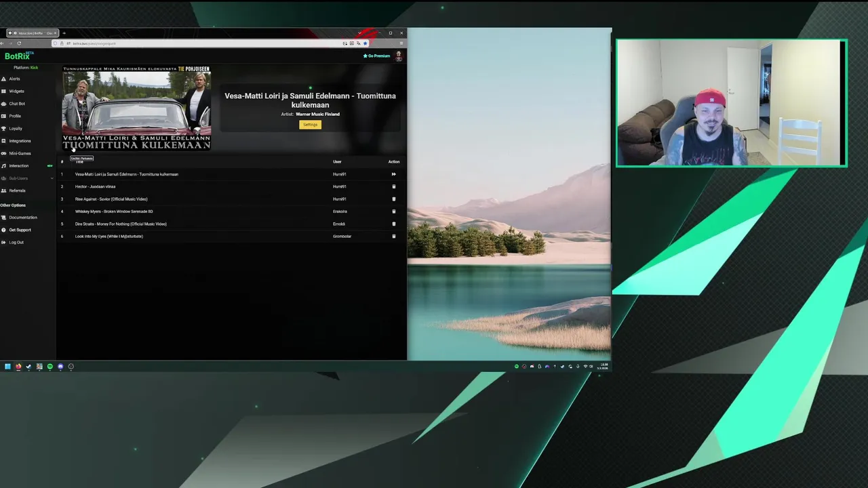Delete Rise Against - Savior from the queue
Image resolution: width=868 pixels, height=488 pixels.
point(393,199)
